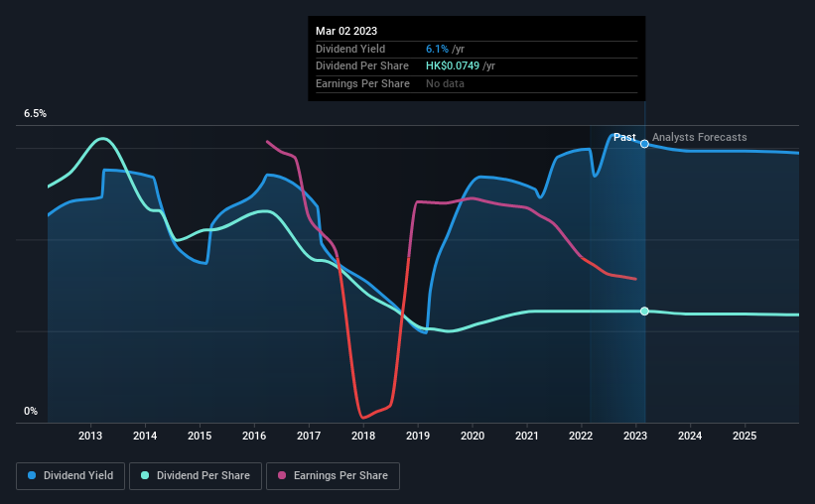This screenshot has width=815, height=504.
Task: Click the pink Earnings Per Share legend dot
Action: [282, 475]
